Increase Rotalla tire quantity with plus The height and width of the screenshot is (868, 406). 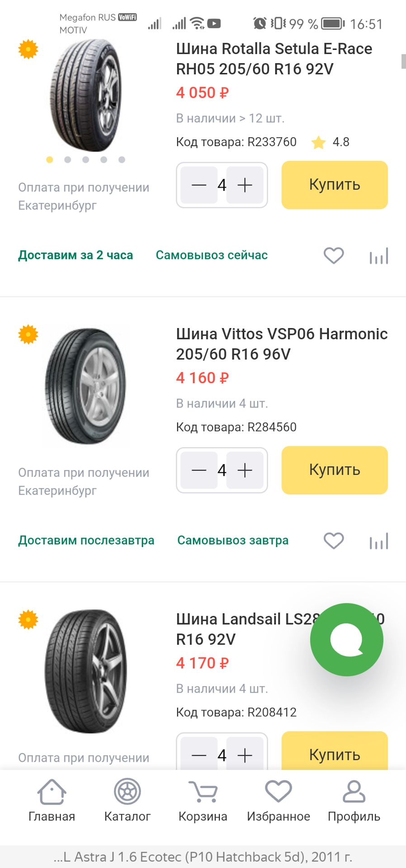click(245, 185)
